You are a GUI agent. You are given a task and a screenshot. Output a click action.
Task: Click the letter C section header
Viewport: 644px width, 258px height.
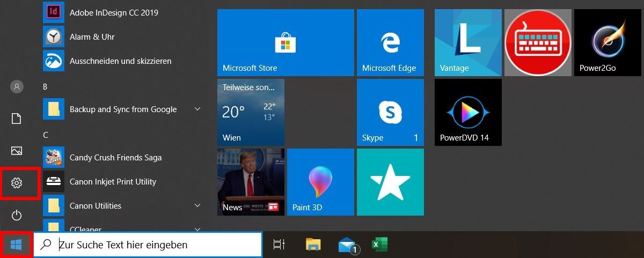[46, 135]
